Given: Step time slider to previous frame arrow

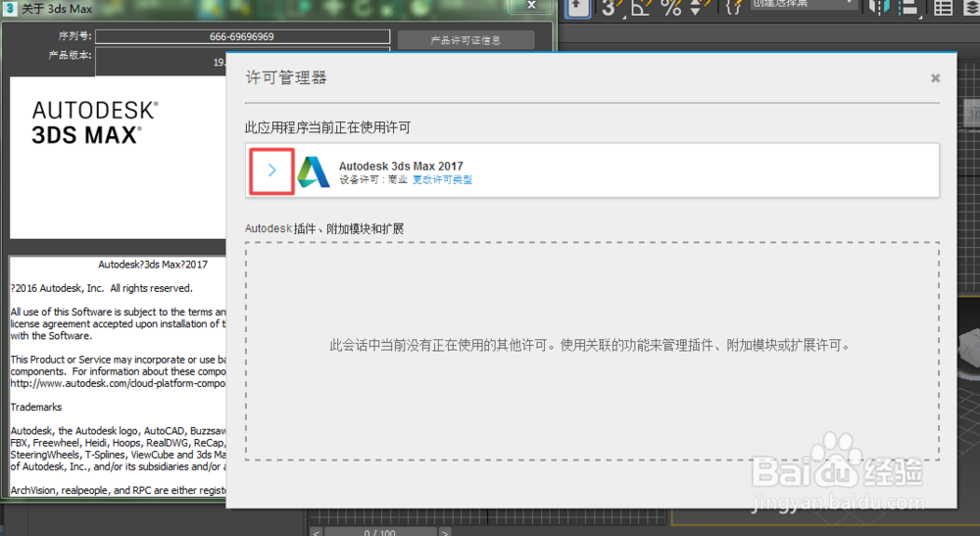Looking at the screenshot, I should (317, 532).
